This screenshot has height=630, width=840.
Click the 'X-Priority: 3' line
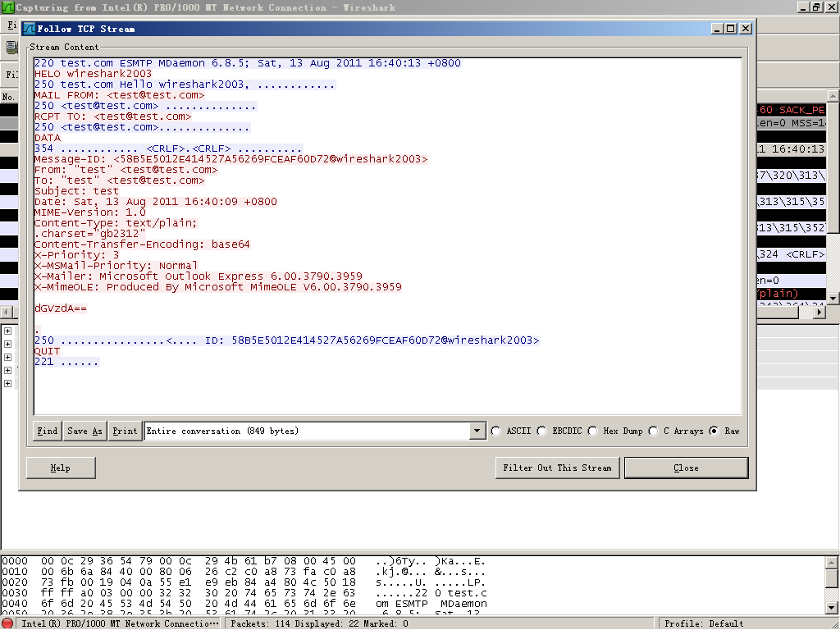(76, 256)
